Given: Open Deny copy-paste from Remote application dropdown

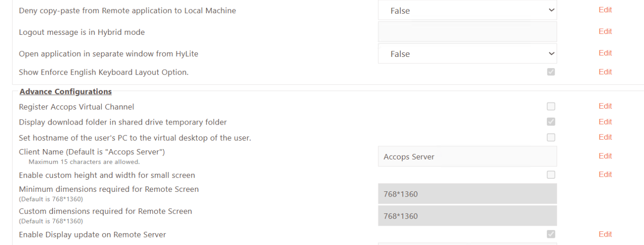Looking at the screenshot, I should click(467, 10).
